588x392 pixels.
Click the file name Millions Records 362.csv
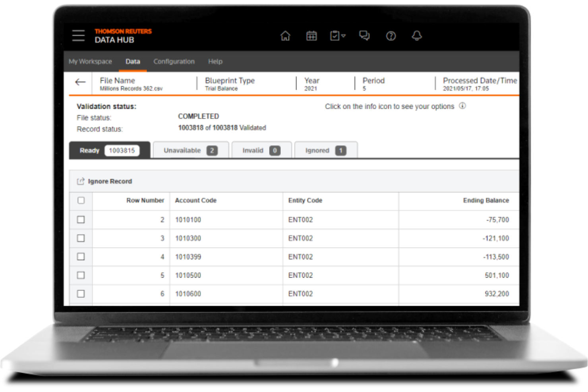(x=131, y=89)
